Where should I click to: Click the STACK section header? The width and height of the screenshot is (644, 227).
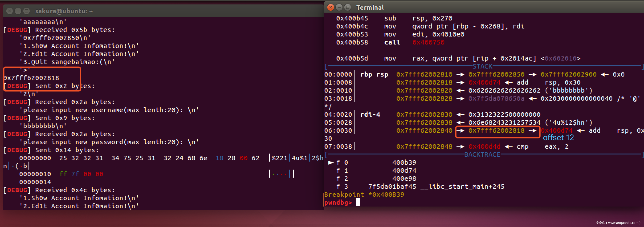click(x=482, y=66)
